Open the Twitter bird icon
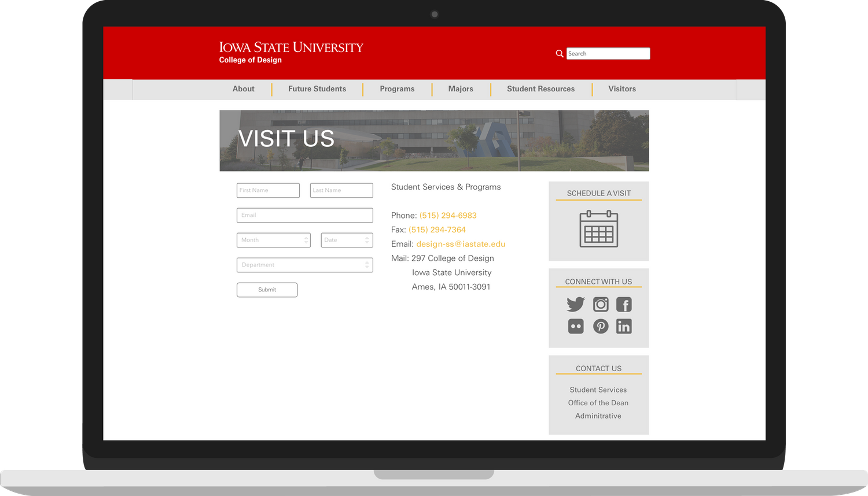 point(576,304)
